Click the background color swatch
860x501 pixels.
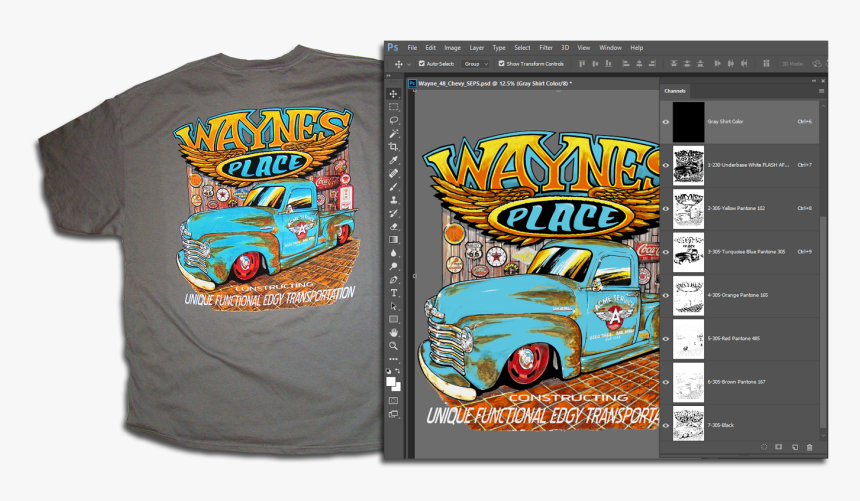tap(398, 387)
